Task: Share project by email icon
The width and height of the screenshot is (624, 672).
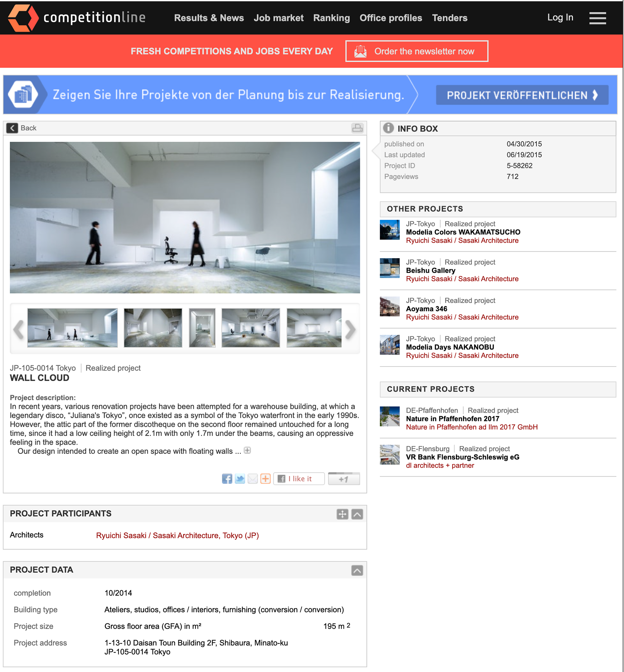Action: pos(253,479)
